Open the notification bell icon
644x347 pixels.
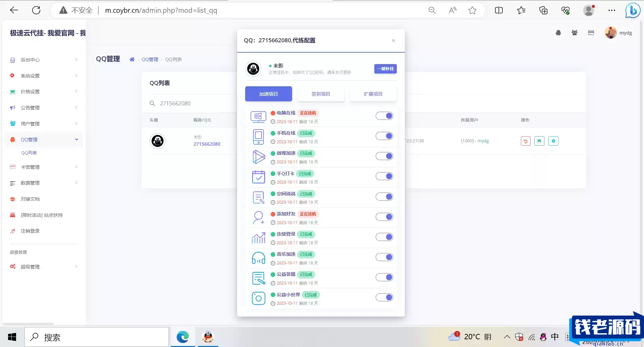pos(558,33)
